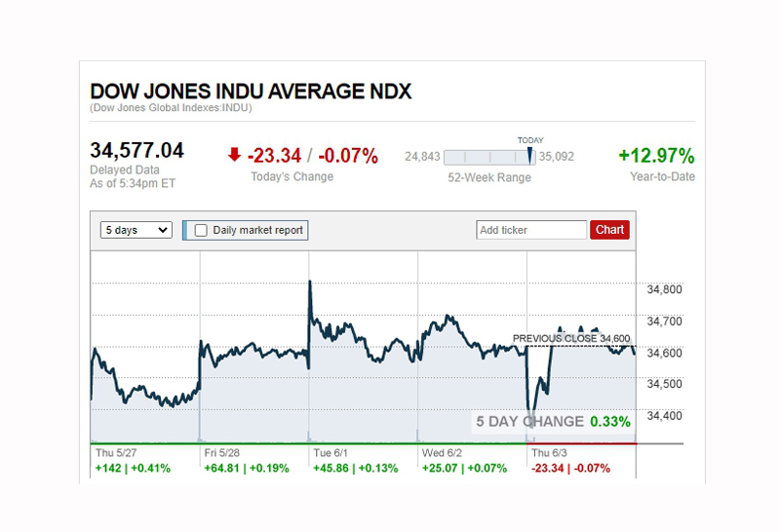Click the Dow Jones Indu Average title
Image resolution: width=780 pixels, height=532 pixels.
click(251, 92)
